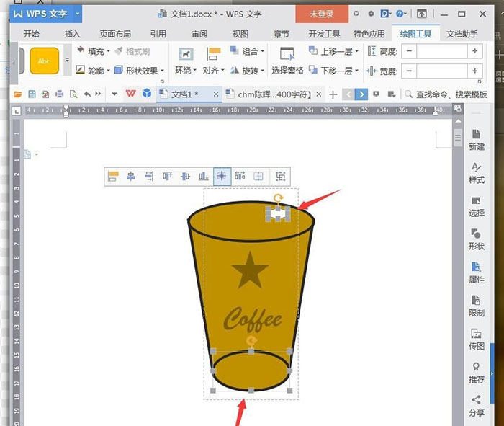The height and width of the screenshot is (426, 504).
Task: Click the align left icon in floating toolbar
Action: tap(113, 176)
